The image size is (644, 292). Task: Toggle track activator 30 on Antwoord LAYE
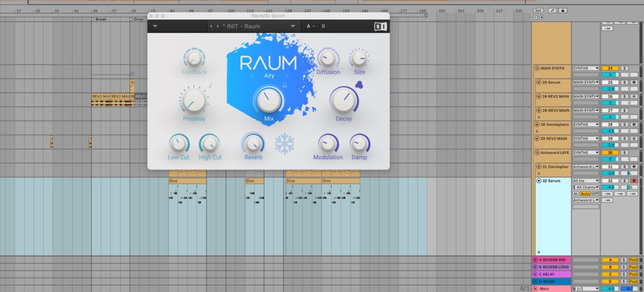(610, 152)
